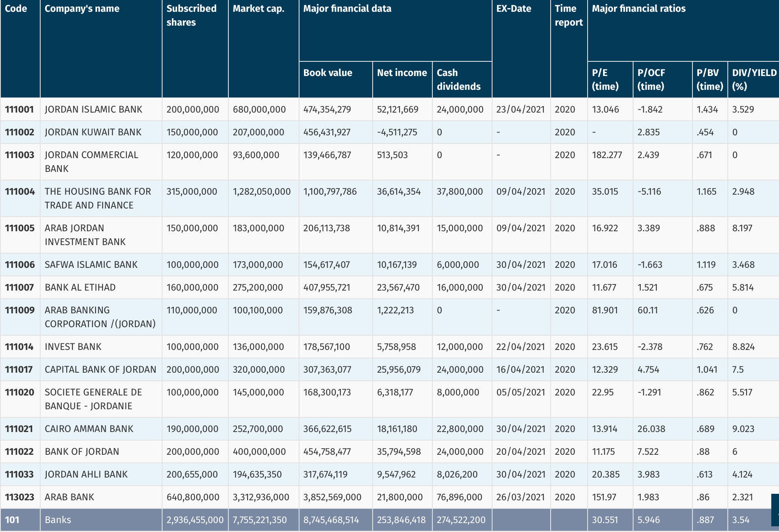Viewport: 779px width, 532px height.
Task: Click SAFWA ISLAMIC BANK name
Action: pyautogui.click(x=91, y=265)
